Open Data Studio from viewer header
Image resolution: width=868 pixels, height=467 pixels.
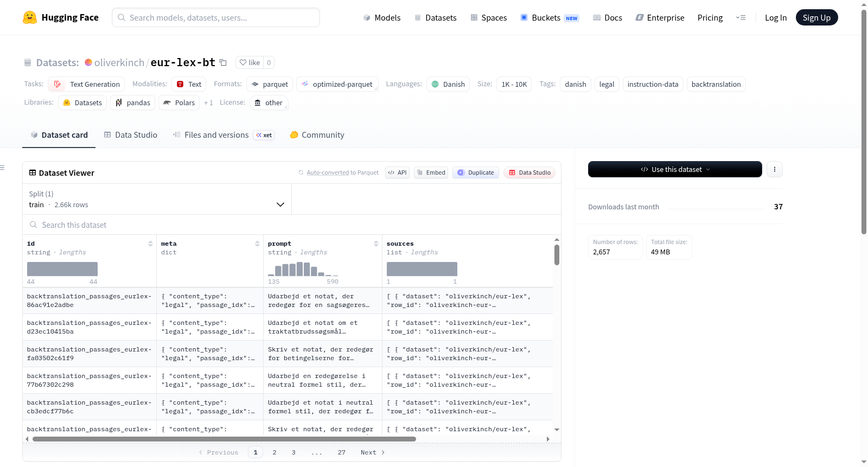(x=529, y=172)
